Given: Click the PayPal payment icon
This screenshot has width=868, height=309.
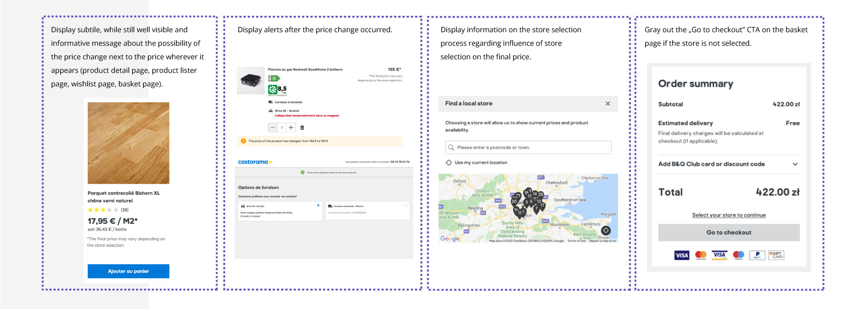Looking at the screenshot, I should (x=757, y=255).
